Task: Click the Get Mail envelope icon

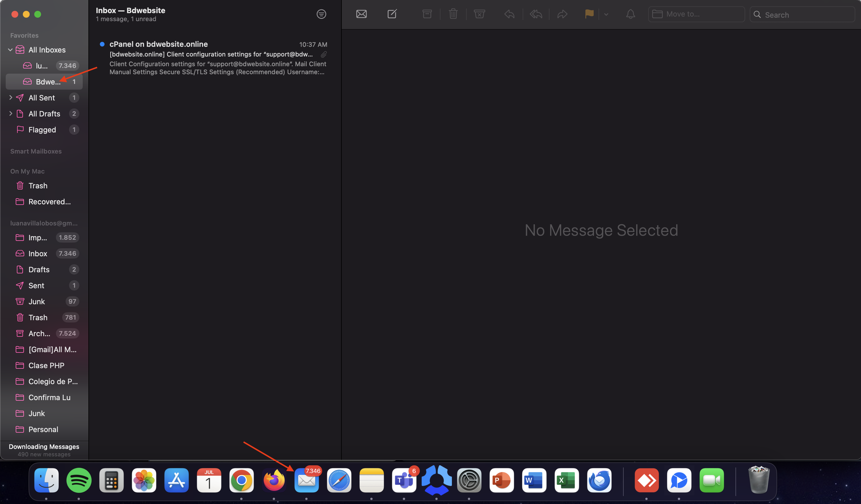Action: click(361, 14)
